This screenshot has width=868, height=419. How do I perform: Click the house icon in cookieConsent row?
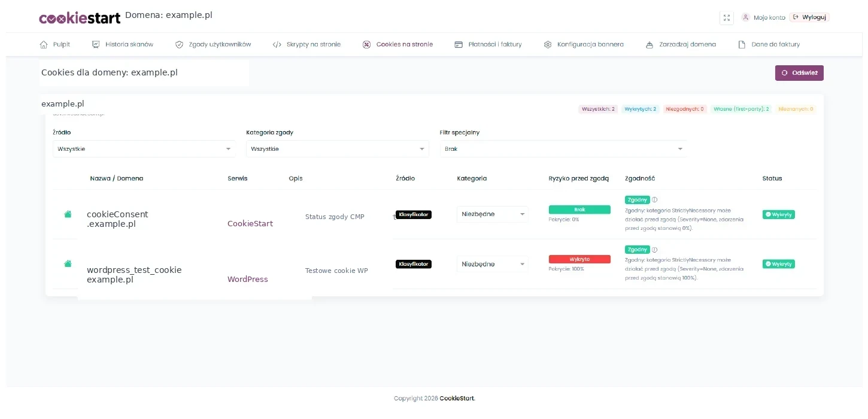68,214
